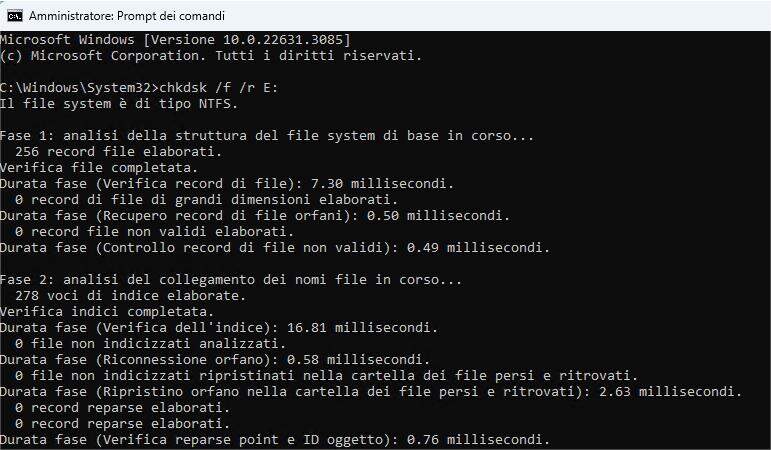Click the 'Controllo record di file non validi' line
The image size is (771, 450).
tap(275, 248)
